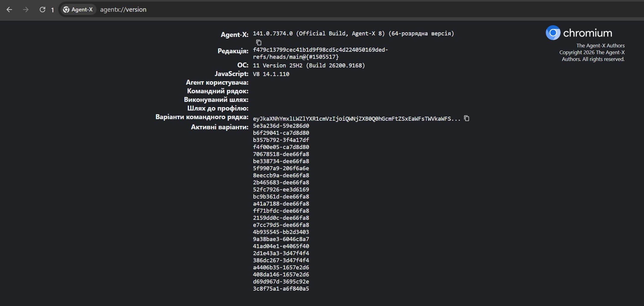
Task: Select active variant b6f29041-ca7d8d80
Action: click(281, 133)
